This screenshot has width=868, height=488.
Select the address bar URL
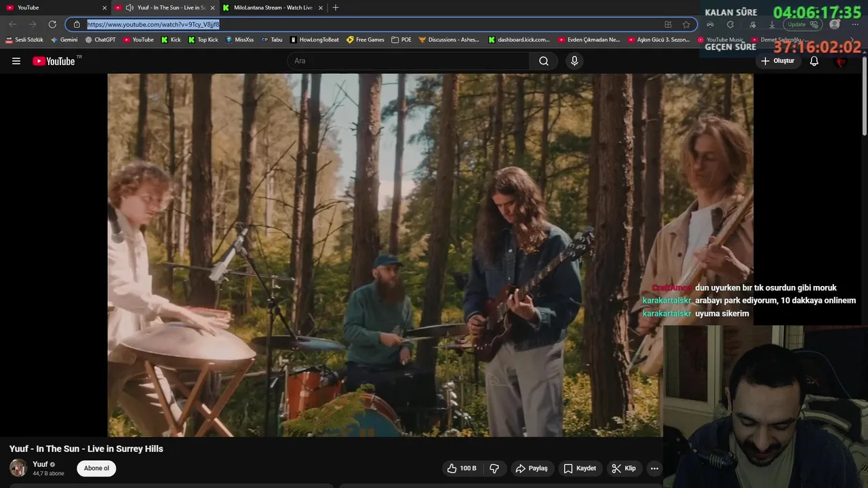point(153,24)
